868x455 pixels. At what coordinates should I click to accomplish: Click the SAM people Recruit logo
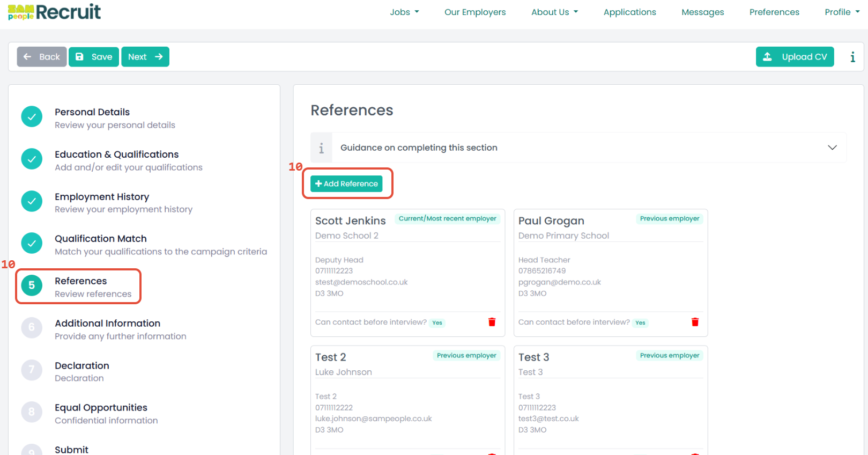(54, 12)
